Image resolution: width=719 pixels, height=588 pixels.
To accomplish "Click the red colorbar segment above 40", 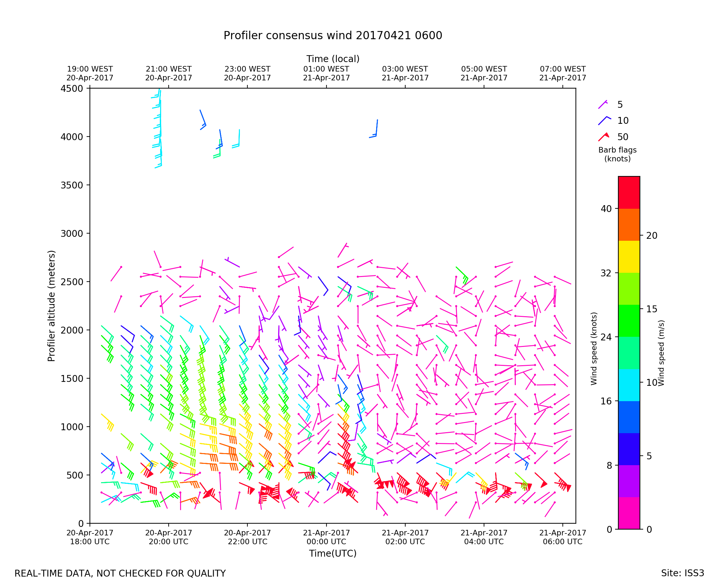I will pos(629,192).
